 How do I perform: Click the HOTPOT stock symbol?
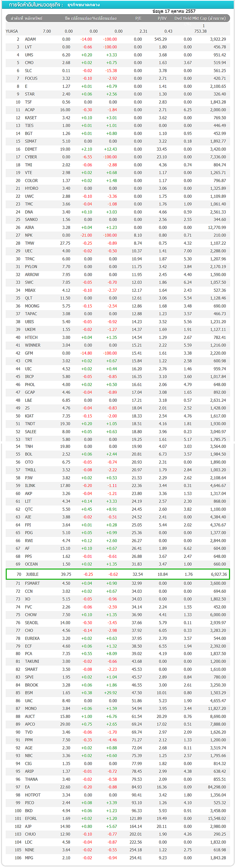click(32, 795)
